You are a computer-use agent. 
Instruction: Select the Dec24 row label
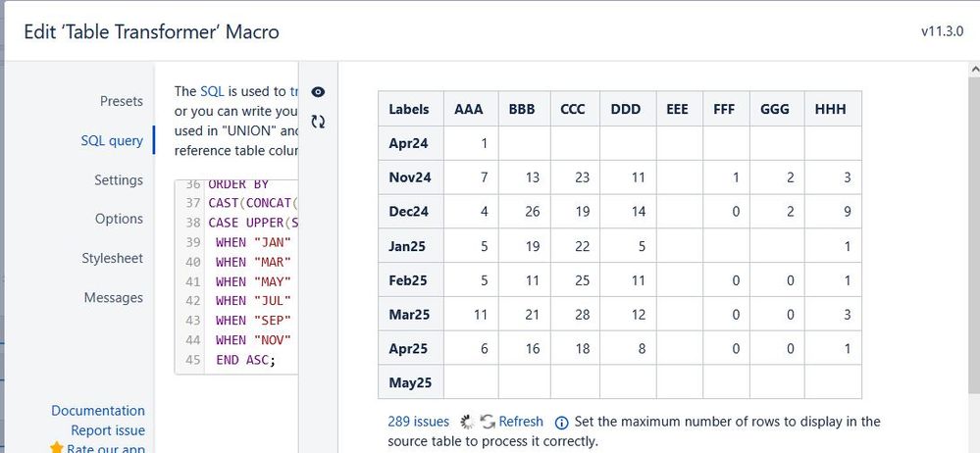(409, 211)
